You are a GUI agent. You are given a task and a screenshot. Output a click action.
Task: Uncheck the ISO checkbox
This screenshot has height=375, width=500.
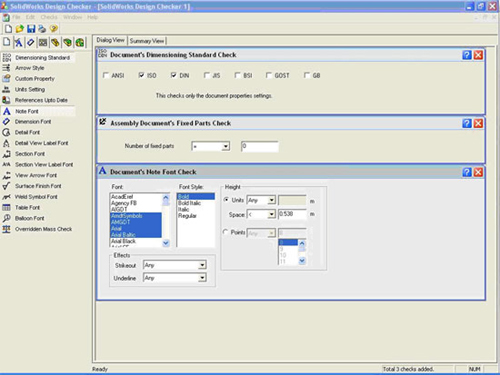coord(141,75)
